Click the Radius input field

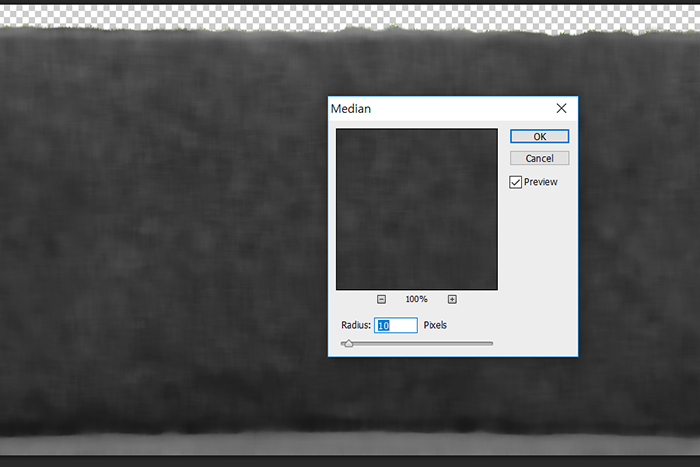[x=396, y=325]
